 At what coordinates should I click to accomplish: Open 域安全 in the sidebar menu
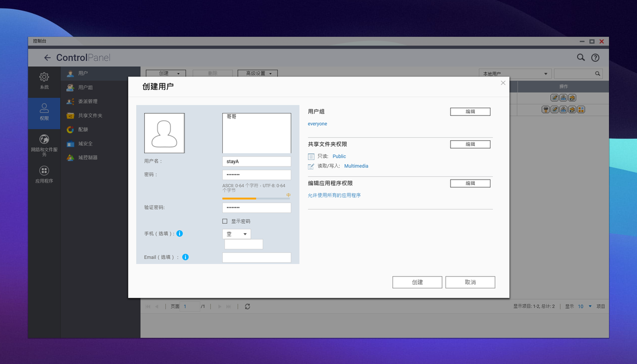click(100, 144)
